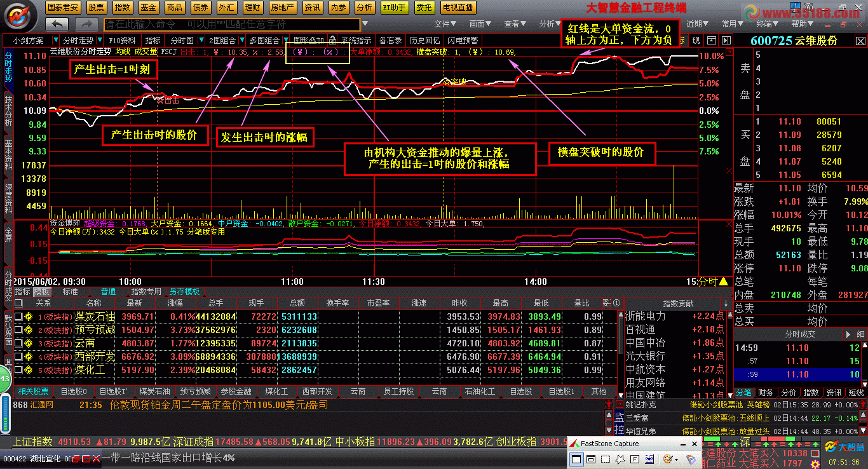Click the 国泰君安 button
The width and height of the screenshot is (868, 469).
point(64,8)
